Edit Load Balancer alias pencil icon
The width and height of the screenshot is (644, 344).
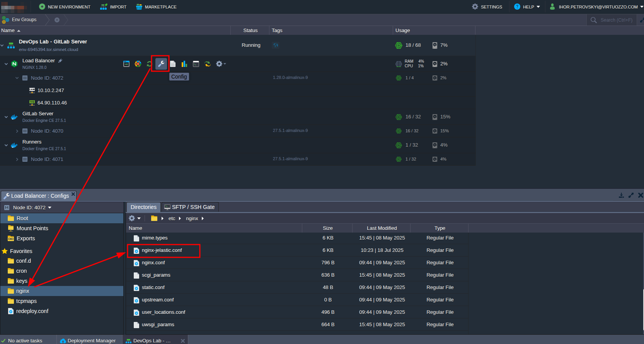[x=60, y=61]
